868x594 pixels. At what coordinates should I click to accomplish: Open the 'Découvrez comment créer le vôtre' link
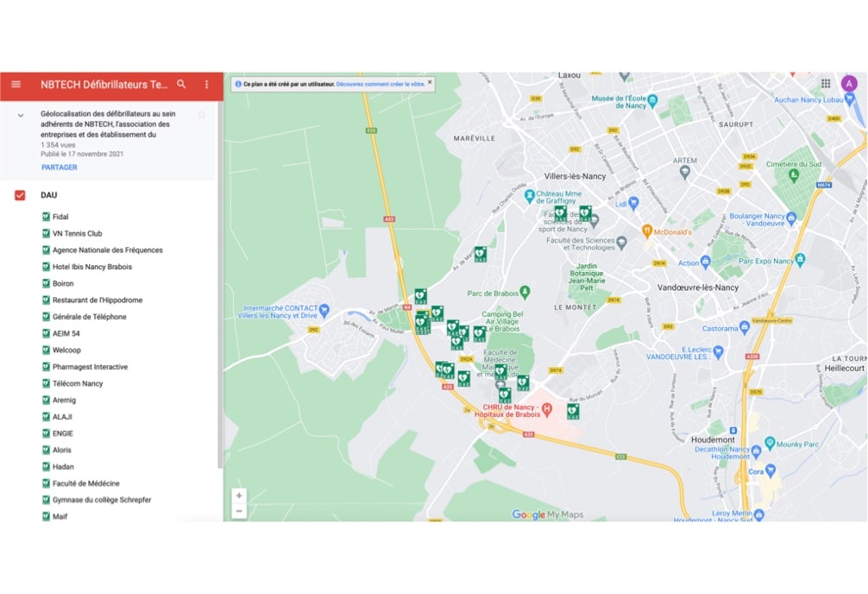tap(381, 84)
